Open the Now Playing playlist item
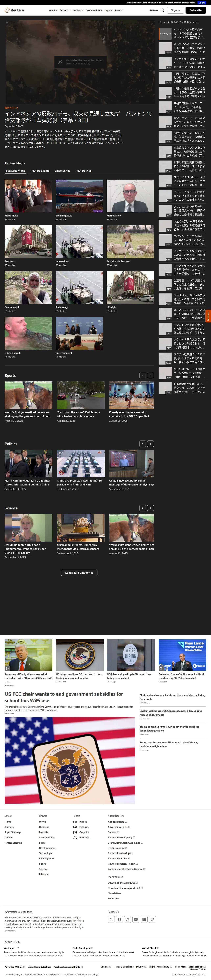This screenshot has width=211, height=980. (182, 33)
